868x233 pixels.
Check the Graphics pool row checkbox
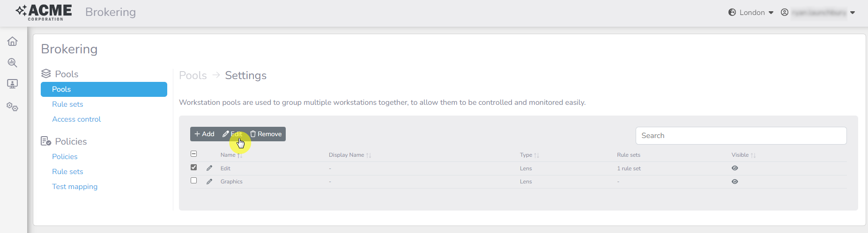[194, 181]
